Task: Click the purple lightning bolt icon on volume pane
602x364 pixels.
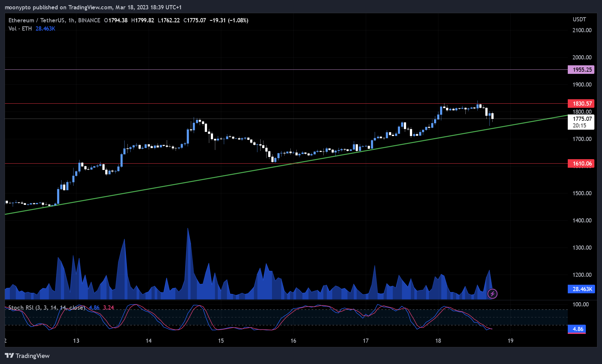Action: [492, 294]
